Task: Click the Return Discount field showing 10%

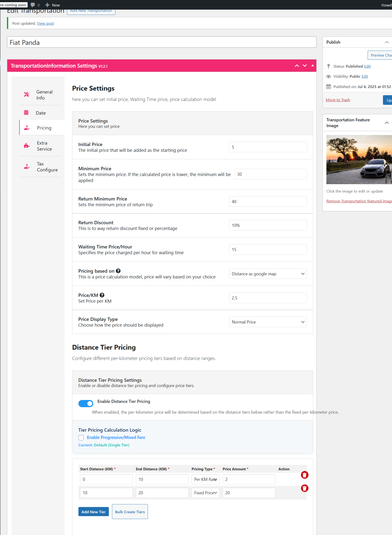Action: [x=268, y=225]
